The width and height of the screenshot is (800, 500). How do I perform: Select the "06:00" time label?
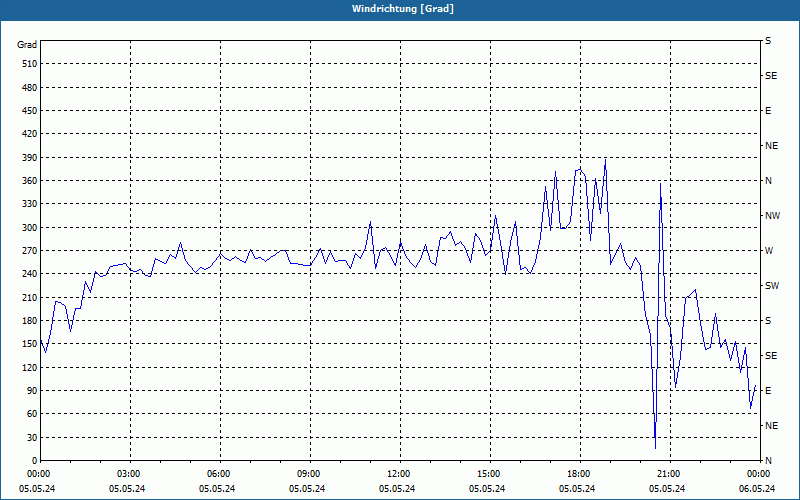(x=220, y=474)
